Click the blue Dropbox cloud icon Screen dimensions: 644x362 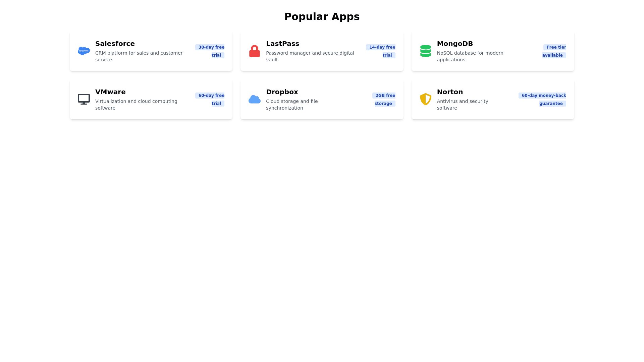pyautogui.click(x=254, y=99)
